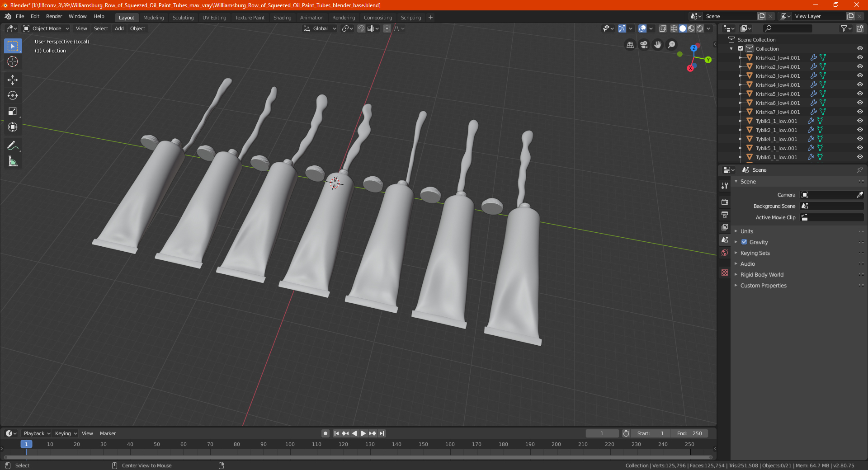Activate the Rotate tool

(13, 95)
